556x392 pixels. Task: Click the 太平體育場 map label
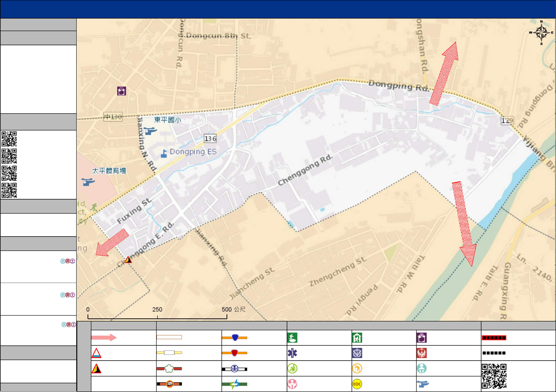pyautogui.click(x=109, y=171)
